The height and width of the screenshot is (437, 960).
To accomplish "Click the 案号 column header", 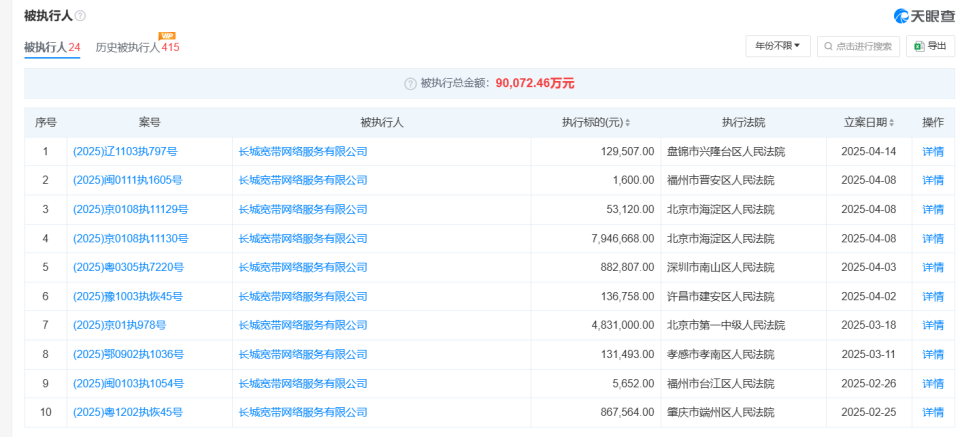I will tap(149, 122).
